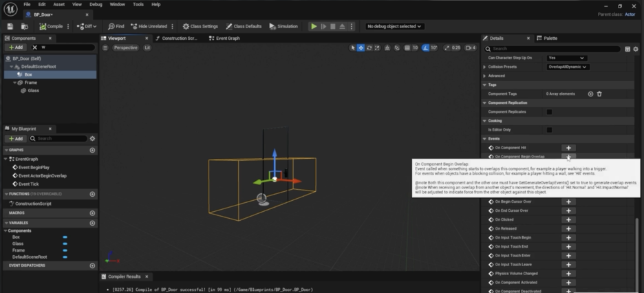Viewport: 644px width, 293px height.
Task: Open Class Settings
Action: tap(200, 26)
